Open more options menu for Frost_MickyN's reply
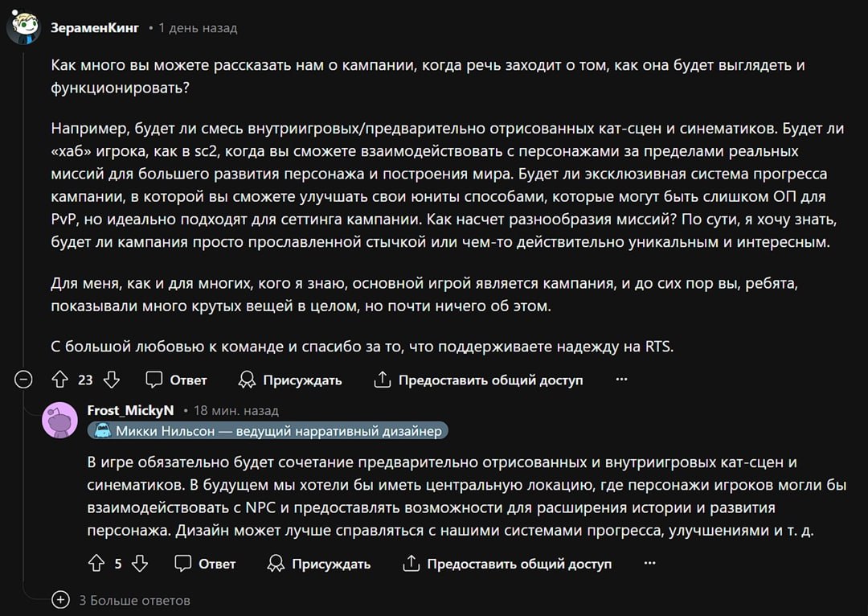The image size is (868, 616). coord(650,564)
